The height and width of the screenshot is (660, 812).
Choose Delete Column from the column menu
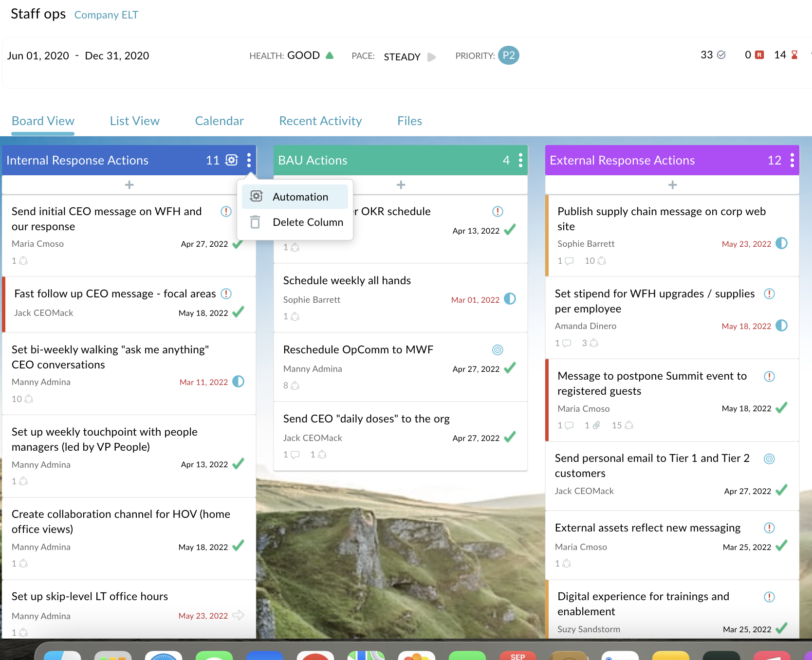295,222
